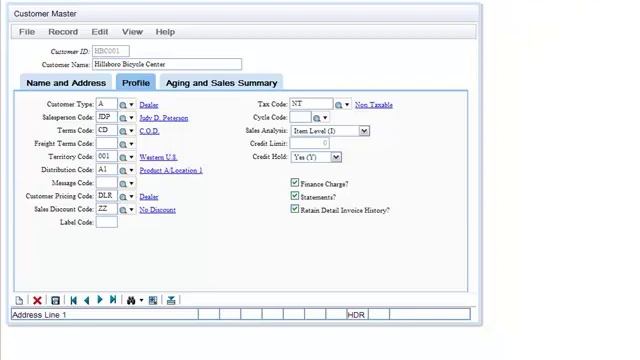Click the Save record disk icon
This screenshot has width=640, height=360.
click(56, 300)
